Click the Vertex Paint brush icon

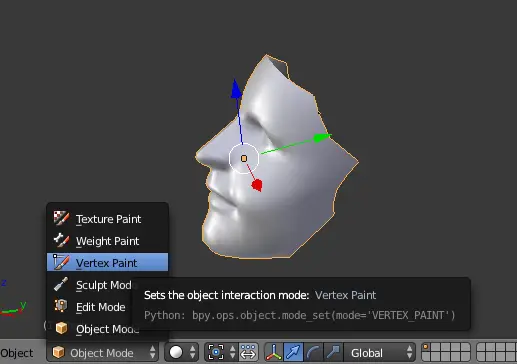click(61, 262)
